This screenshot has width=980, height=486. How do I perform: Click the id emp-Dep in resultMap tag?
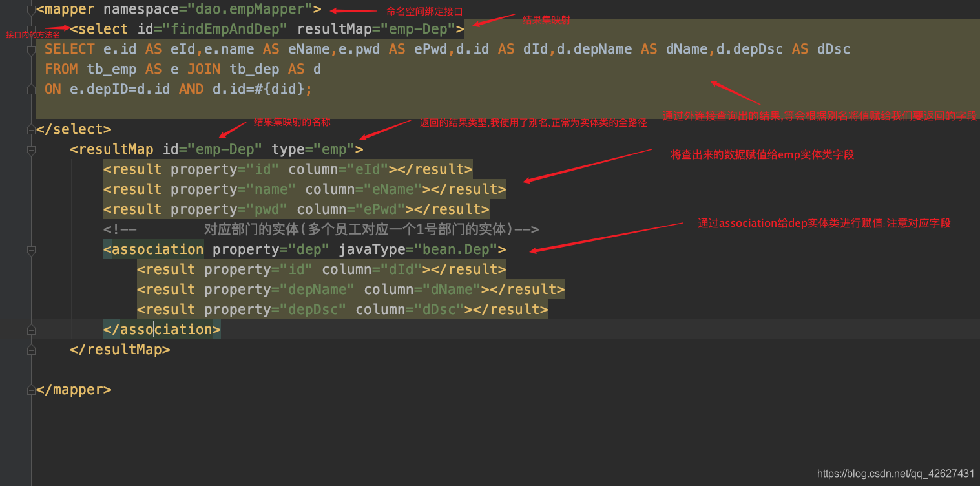tap(225, 149)
